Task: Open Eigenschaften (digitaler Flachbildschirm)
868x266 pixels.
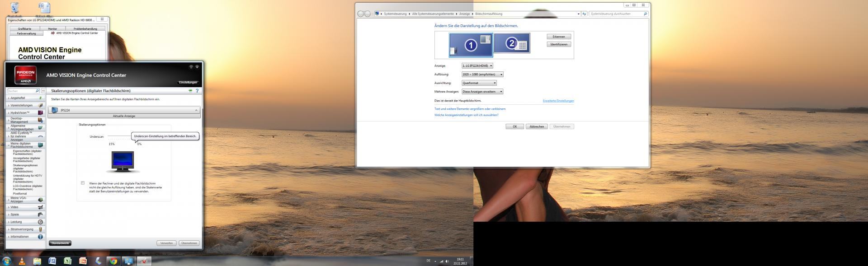Action: 27,153
